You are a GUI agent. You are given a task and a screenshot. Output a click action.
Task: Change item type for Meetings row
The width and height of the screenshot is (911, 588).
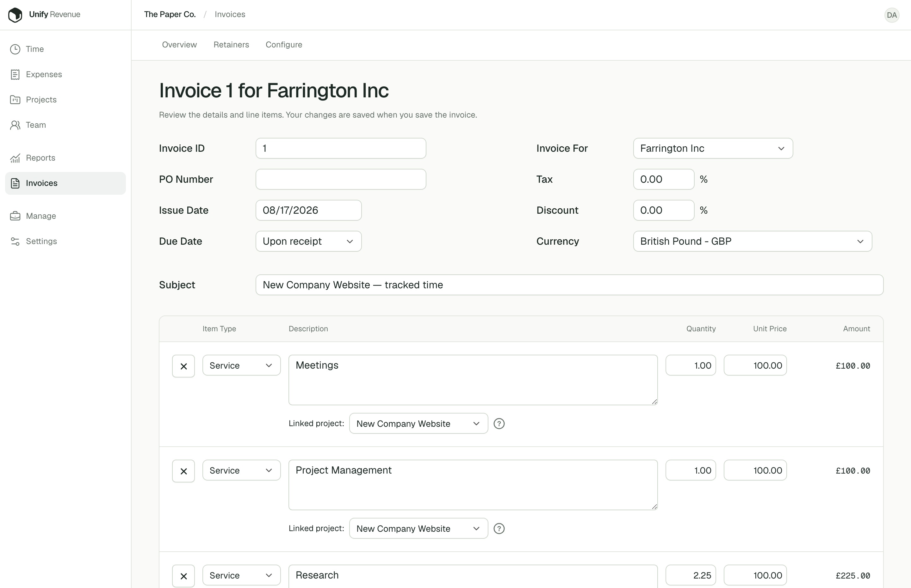(x=241, y=365)
